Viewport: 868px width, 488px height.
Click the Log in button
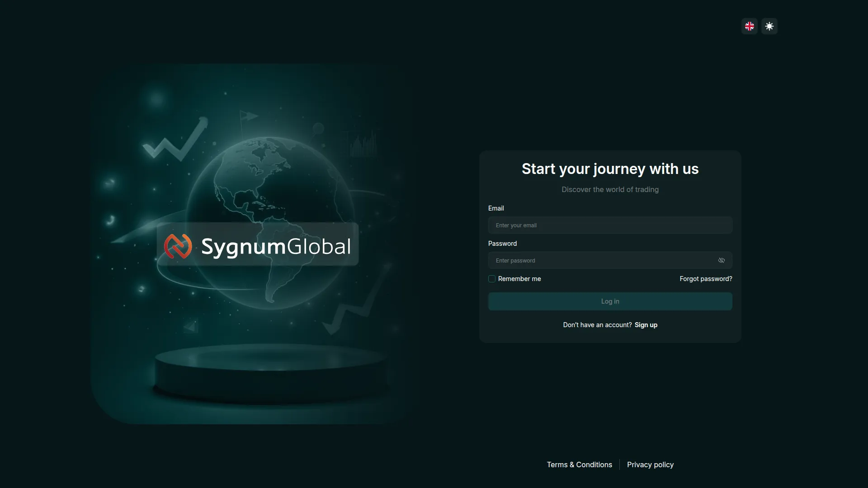point(610,301)
